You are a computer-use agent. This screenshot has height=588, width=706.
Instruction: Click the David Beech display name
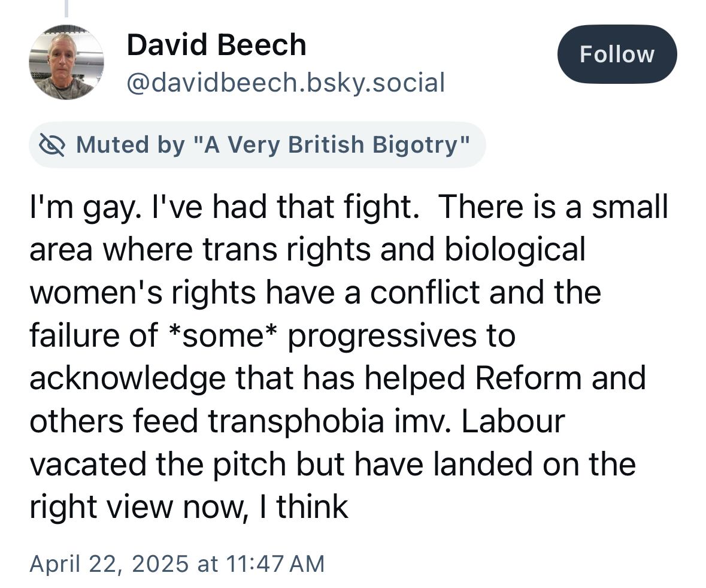click(x=216, y=46)
